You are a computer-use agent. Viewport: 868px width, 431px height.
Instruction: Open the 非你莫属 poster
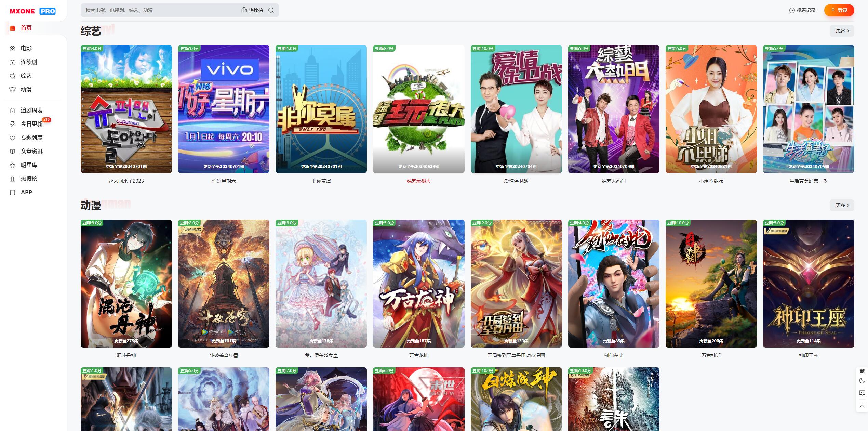tap(321, 109)
